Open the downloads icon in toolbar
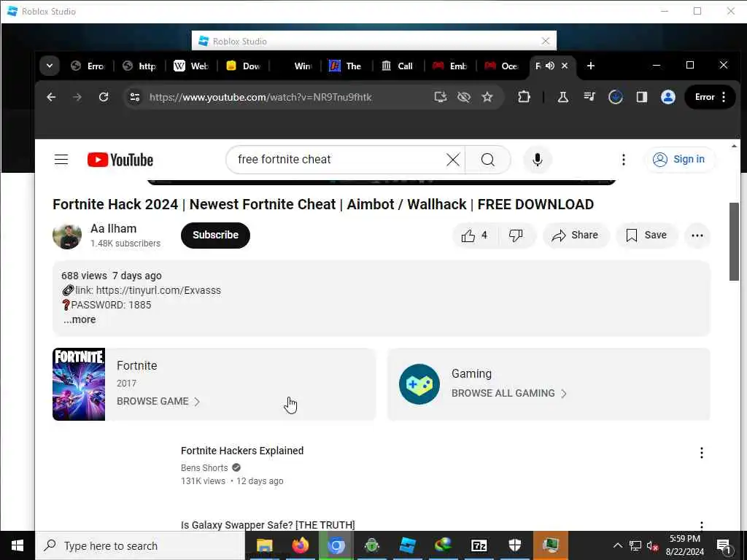 [x=616, y=97]
